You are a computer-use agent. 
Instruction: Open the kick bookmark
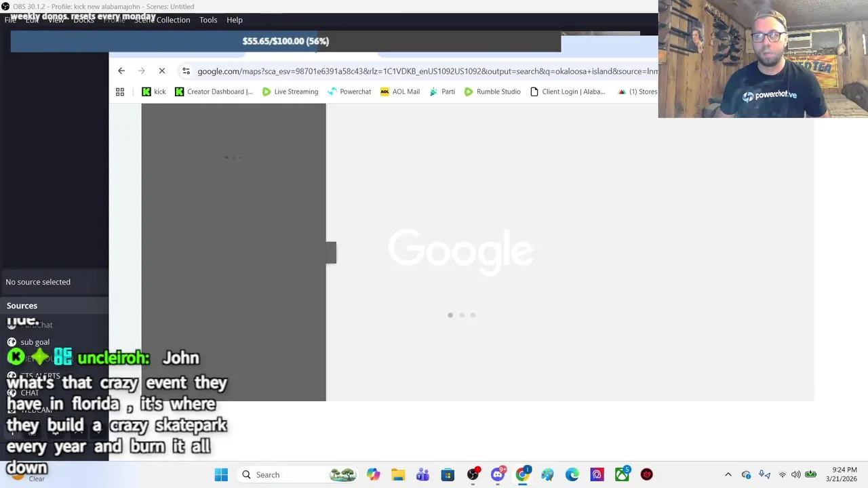pyautogui.click(x=153, y=91)
